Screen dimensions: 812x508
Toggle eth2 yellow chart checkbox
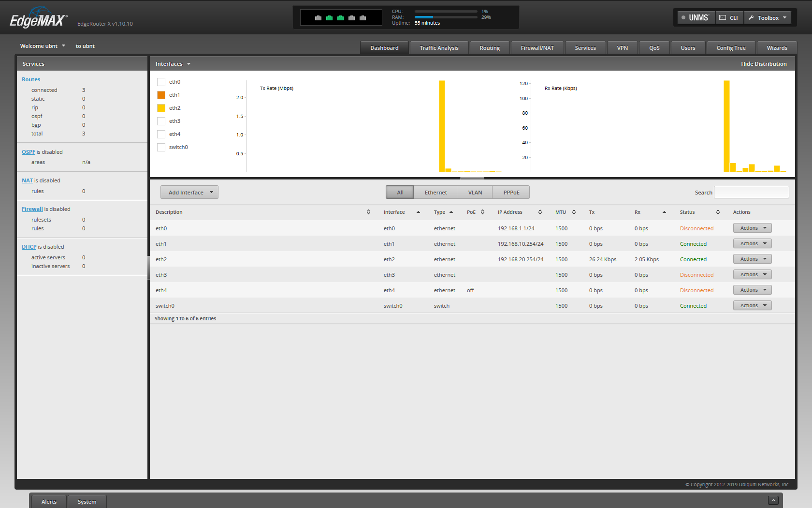[x=161, y=108]
